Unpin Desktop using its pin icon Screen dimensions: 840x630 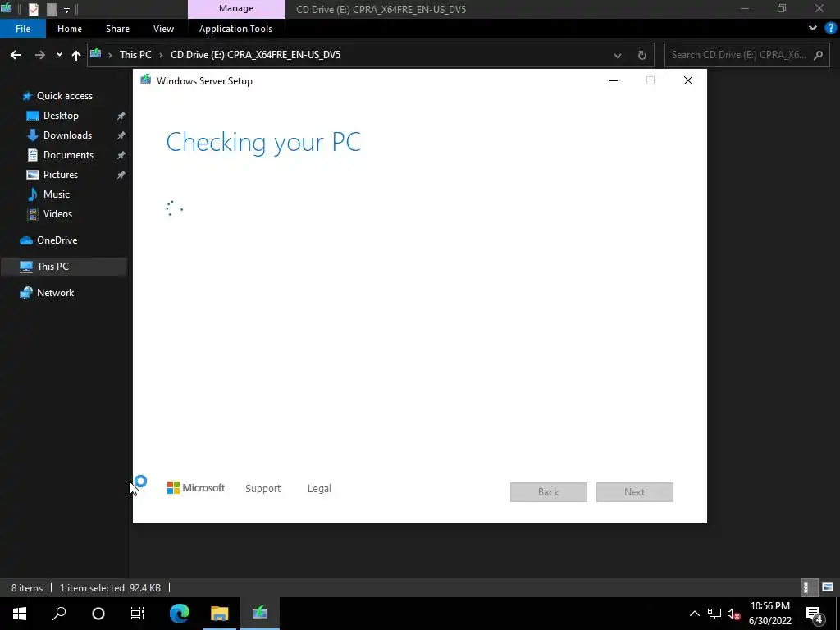121,116
